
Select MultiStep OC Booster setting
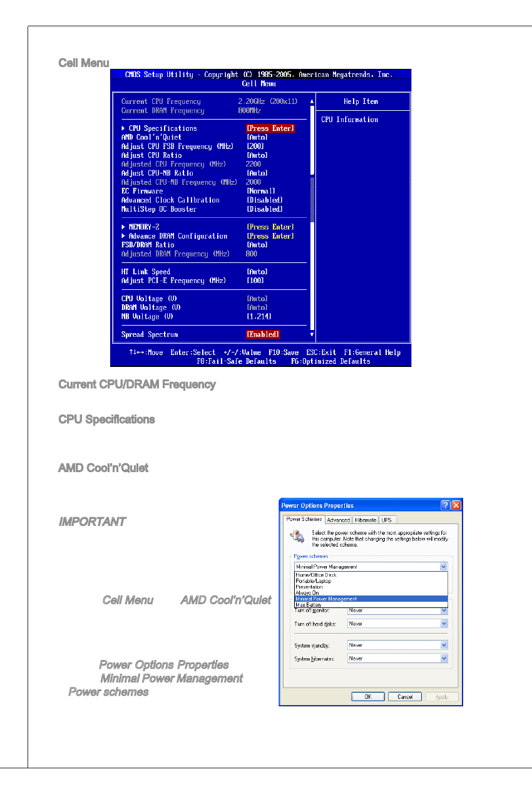pos(202,209)
